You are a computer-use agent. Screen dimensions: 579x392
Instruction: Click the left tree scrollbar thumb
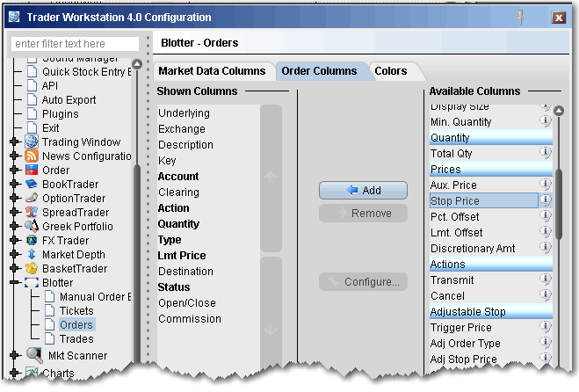[137, 265]
